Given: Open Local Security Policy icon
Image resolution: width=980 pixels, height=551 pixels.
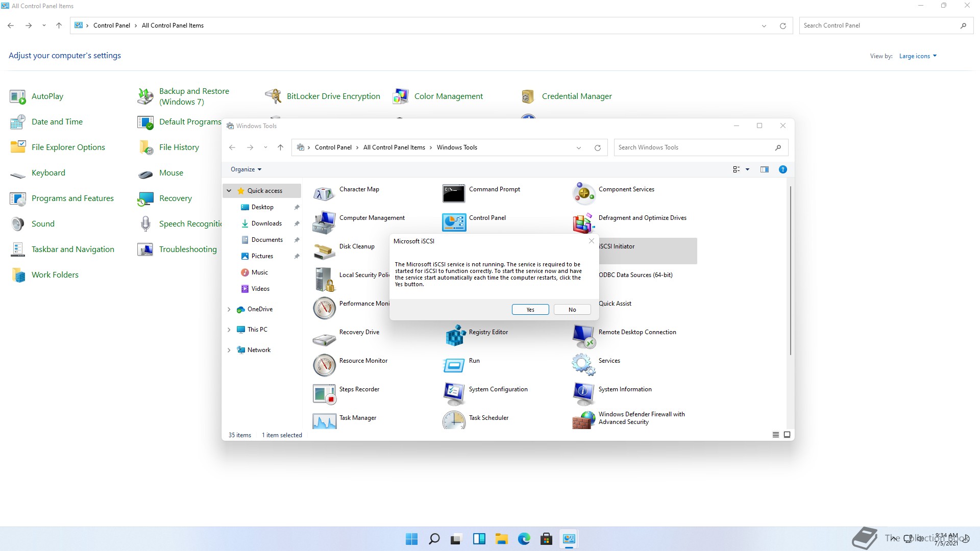Looking at the screenshot, I should [x=324, y=280].
